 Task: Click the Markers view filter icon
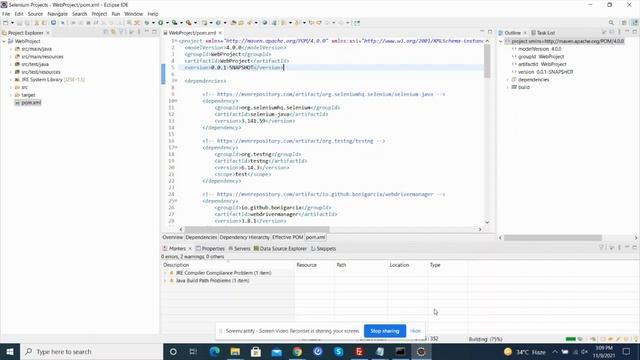(601, 247)
